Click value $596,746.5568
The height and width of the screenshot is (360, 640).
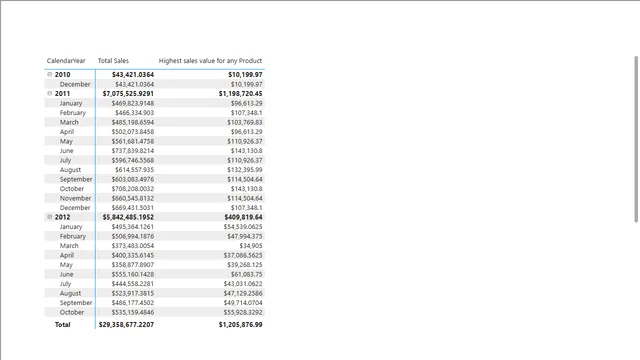click(133, 160)
